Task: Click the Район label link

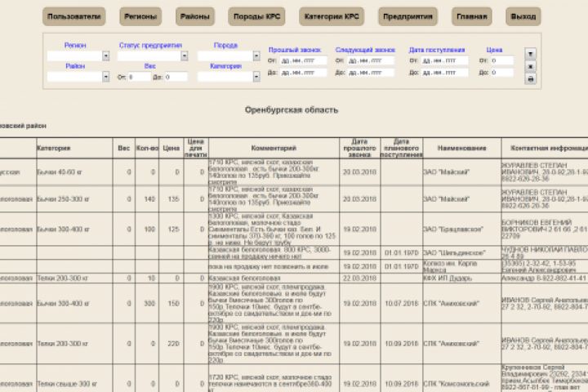Action: (x=75, y=66)
